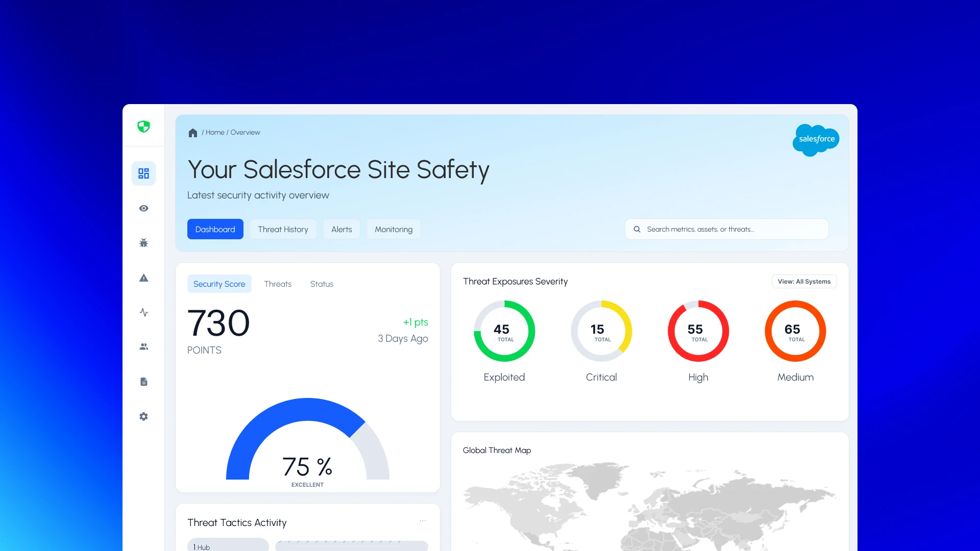Click the +1 pts change label

tap(415, 322)
